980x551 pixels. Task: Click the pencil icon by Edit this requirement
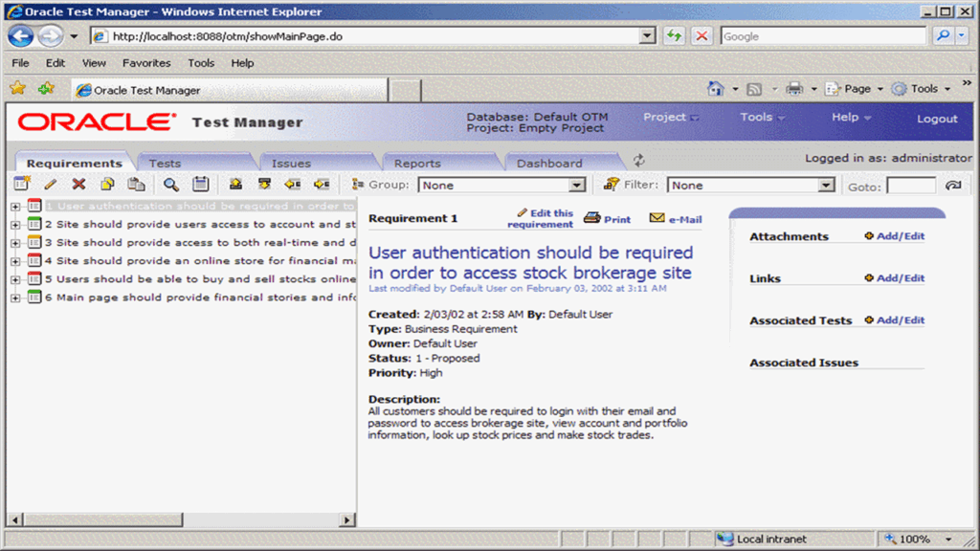(x=523, y=212)
